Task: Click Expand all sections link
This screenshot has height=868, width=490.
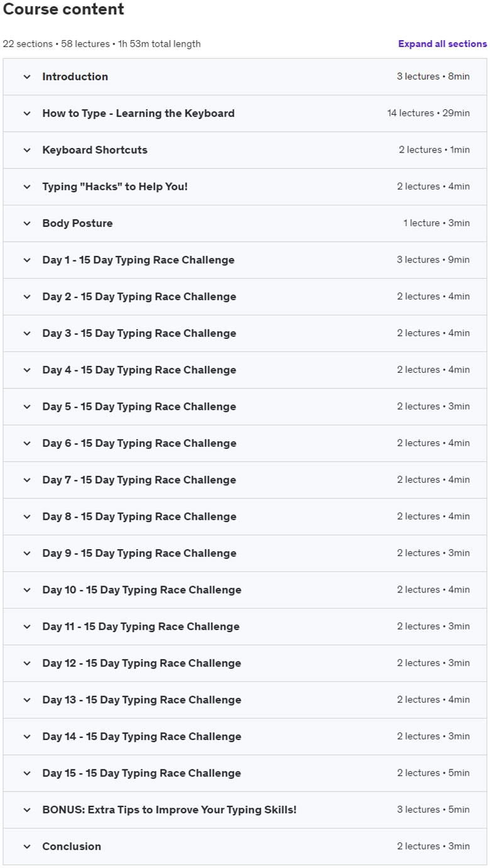Action: 442,44
